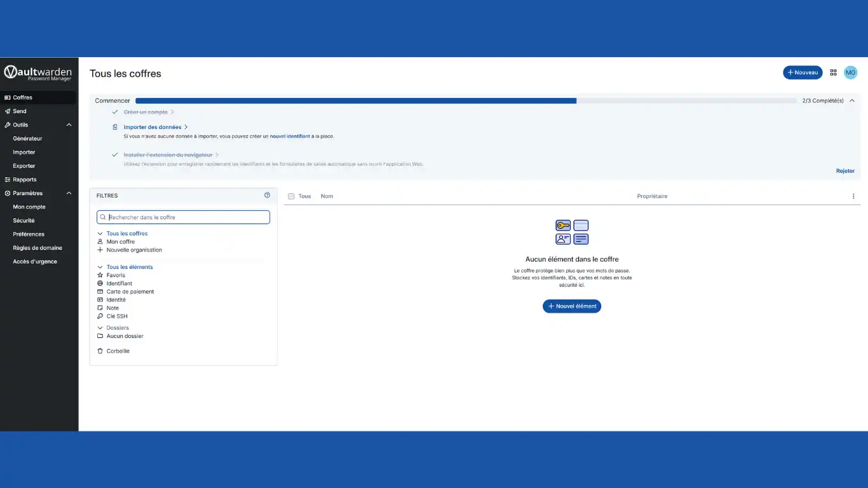
Task: Click the Rejeter link
Action: [844, 171]
